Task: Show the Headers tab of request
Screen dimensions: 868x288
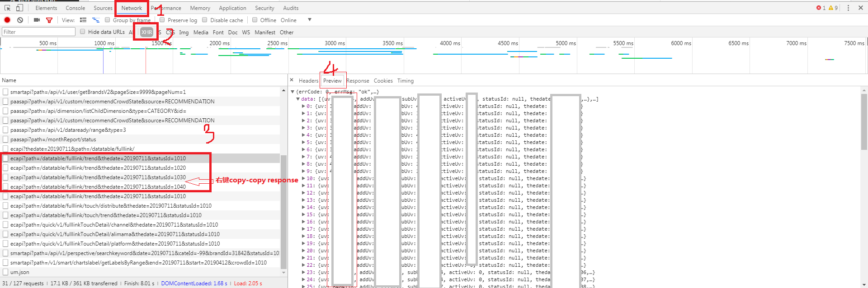Action: pos(308,81)
